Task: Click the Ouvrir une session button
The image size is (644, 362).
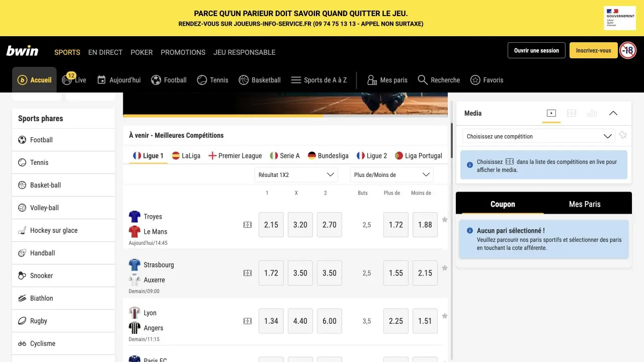Action: (x=536, y=50)
